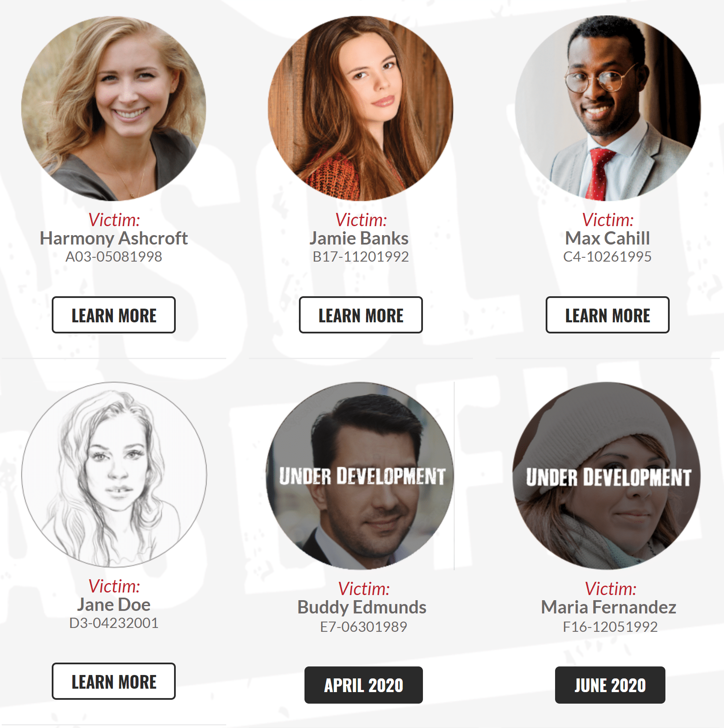Image resolution: width=724 pixels, height=728 pixels.
Task: Click the name Maria Fernandez
Action: click(x=609, y=607)
